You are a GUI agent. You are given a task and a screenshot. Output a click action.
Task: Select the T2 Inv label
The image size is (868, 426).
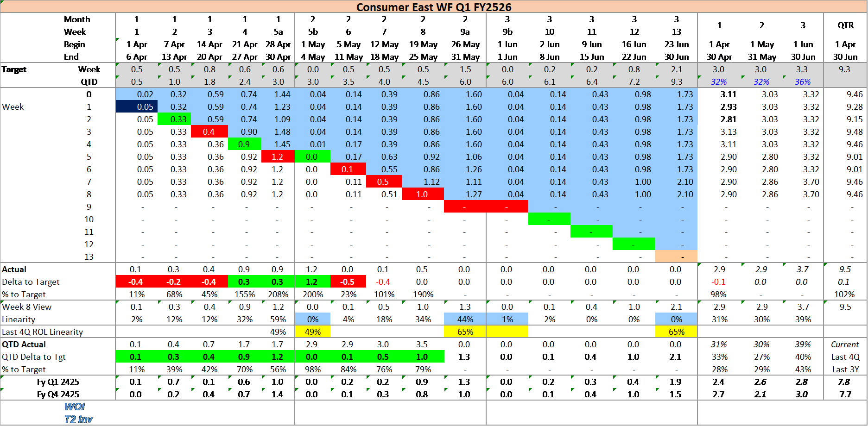79,419
